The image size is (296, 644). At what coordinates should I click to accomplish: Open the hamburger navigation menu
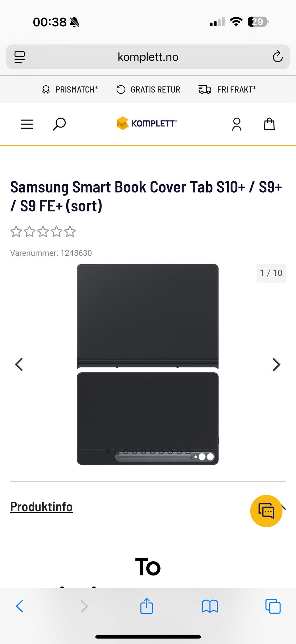27,124
